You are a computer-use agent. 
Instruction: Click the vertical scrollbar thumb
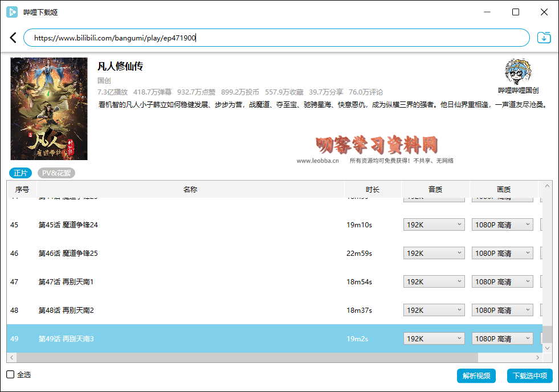click(x=547, y=333)
